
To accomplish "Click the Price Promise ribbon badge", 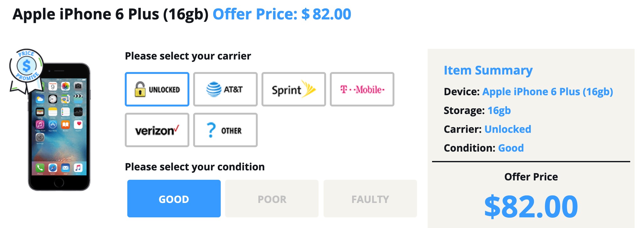I will (x=26, y=67).
